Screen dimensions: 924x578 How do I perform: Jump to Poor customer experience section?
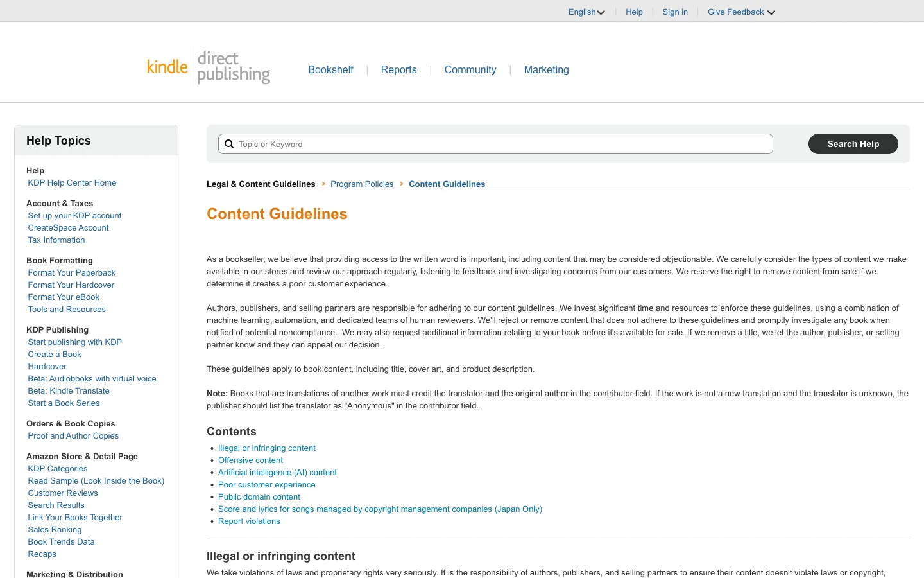(267, 485)
